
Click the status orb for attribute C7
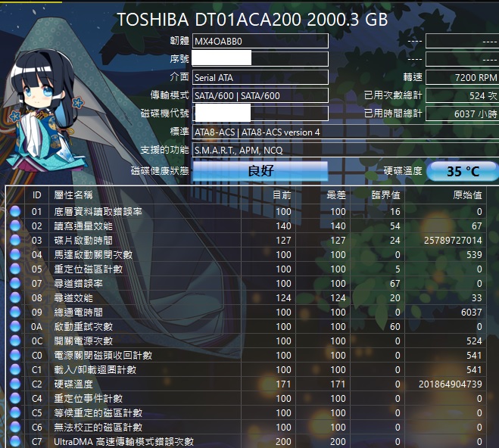click(15, 441)
